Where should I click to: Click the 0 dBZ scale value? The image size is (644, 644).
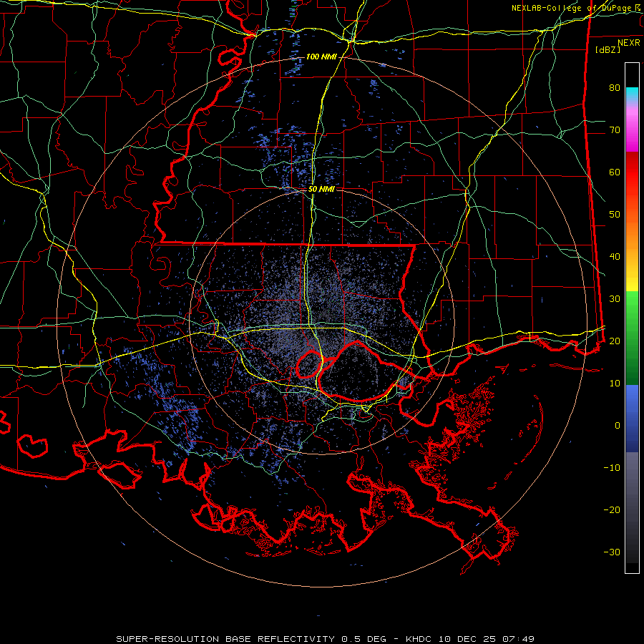coord(618,426)
